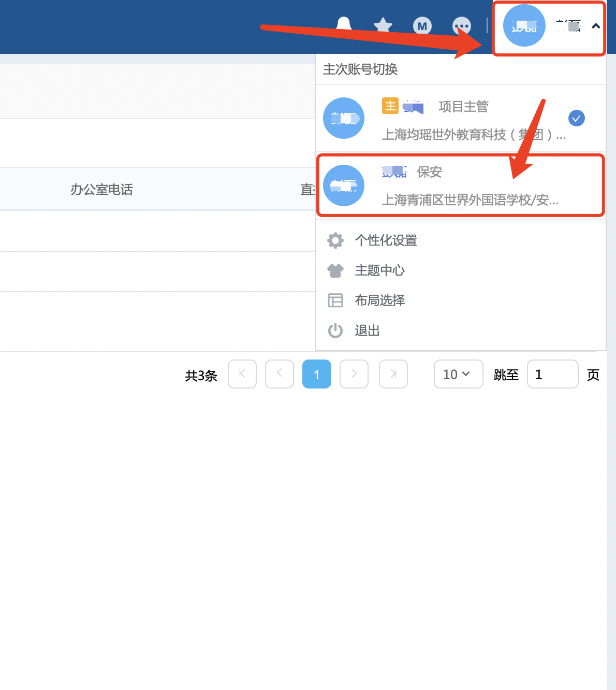Click the 跳至 page number input field
The image size is (616, 690).
tap(553, 374)
